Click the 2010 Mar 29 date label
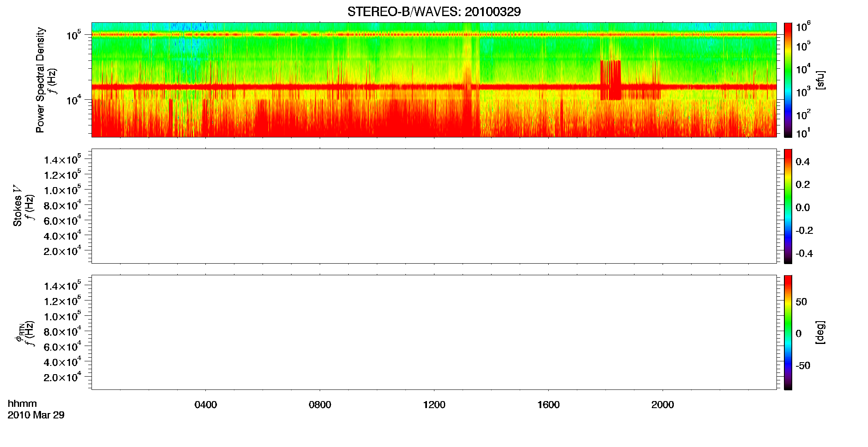 pyautogui.click(x=36, y=415)
